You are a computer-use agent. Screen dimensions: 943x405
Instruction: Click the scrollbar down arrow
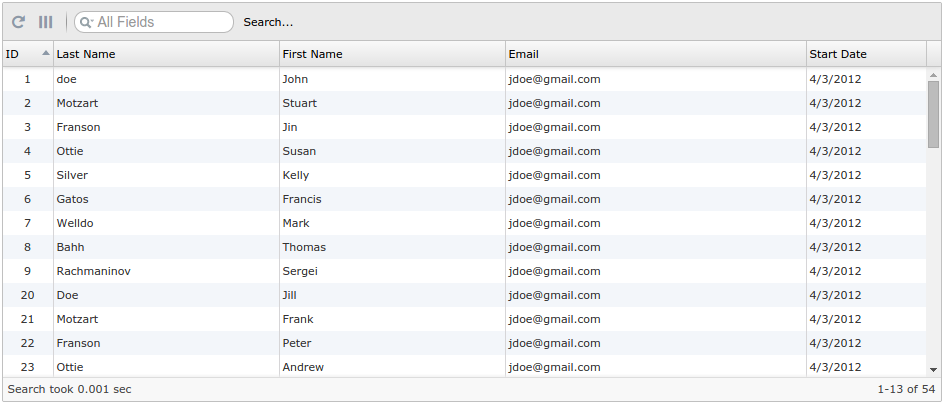pyautogui.click(x=933, y=369)
